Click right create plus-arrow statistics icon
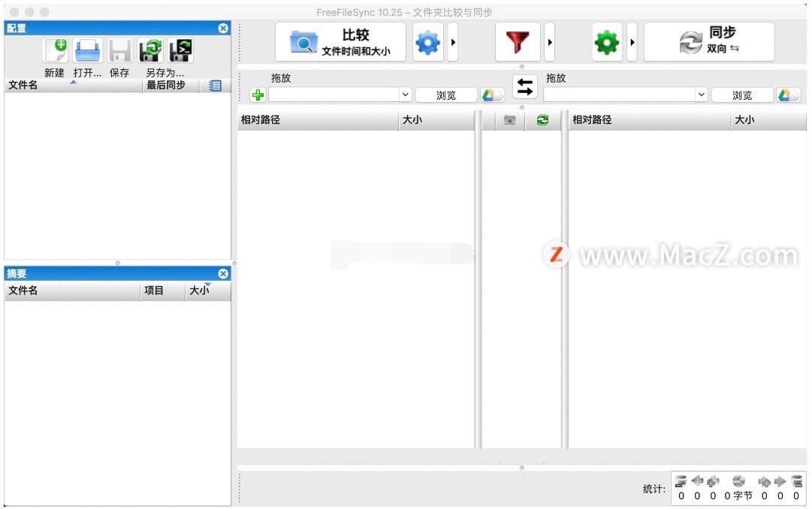Screen dimensions: 812x509 [x=765, y=481]
